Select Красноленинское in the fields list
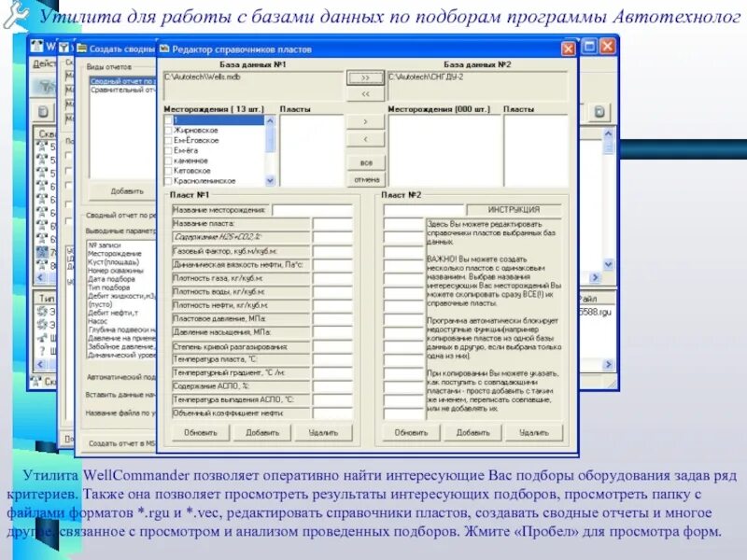747x560 pixels. click(x=204, y=181)
